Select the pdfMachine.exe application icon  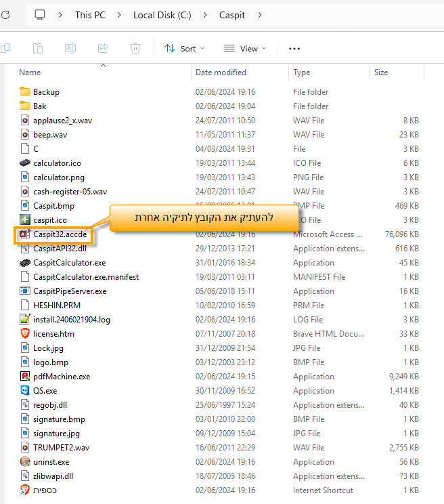tap(25, 377)
